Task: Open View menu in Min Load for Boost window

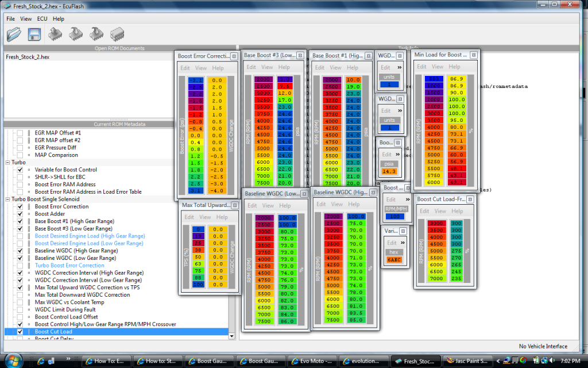Action: click(x=437, y=67)
